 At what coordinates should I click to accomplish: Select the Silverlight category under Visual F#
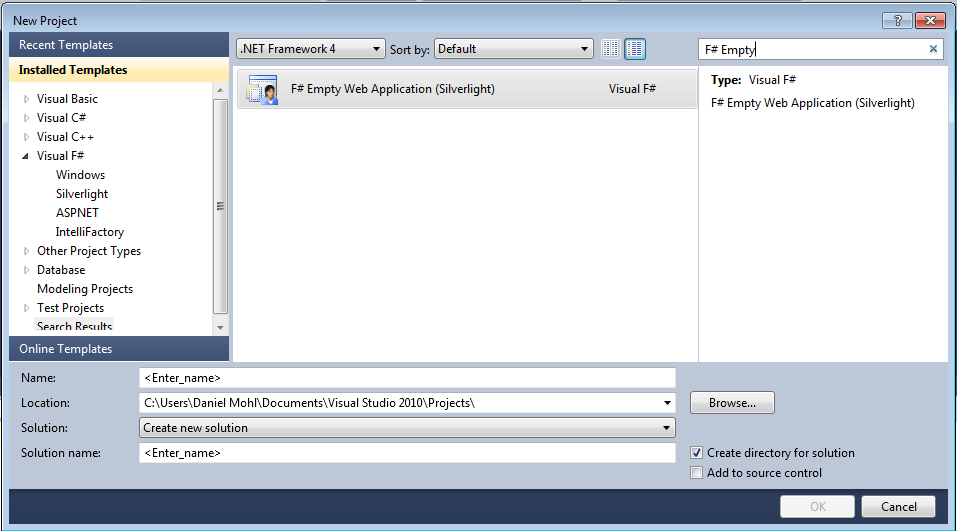(82, 193)
